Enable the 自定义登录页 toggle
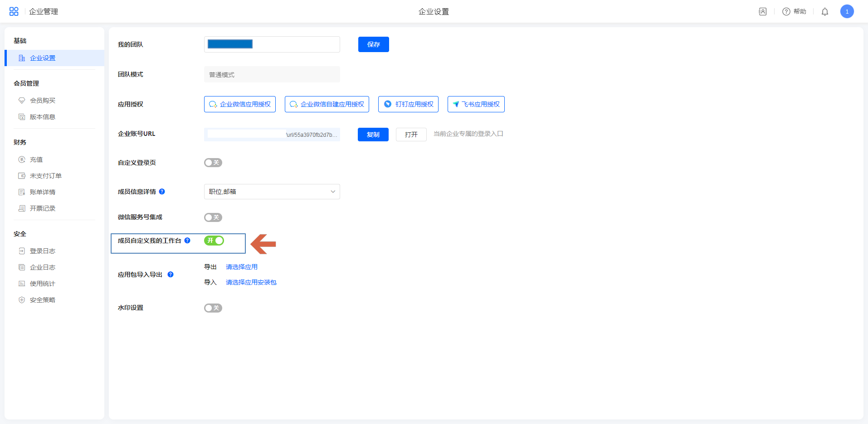Image resolution: width=868 pixels, height=424 pixels. click(x=213, y=163)
